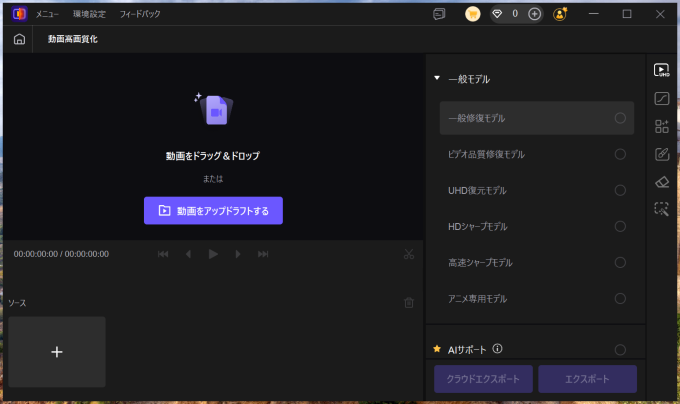Click the 動画をアップドラフトする button
The width and height of the screenshot is (680, 404).
(x=213, y=211)
